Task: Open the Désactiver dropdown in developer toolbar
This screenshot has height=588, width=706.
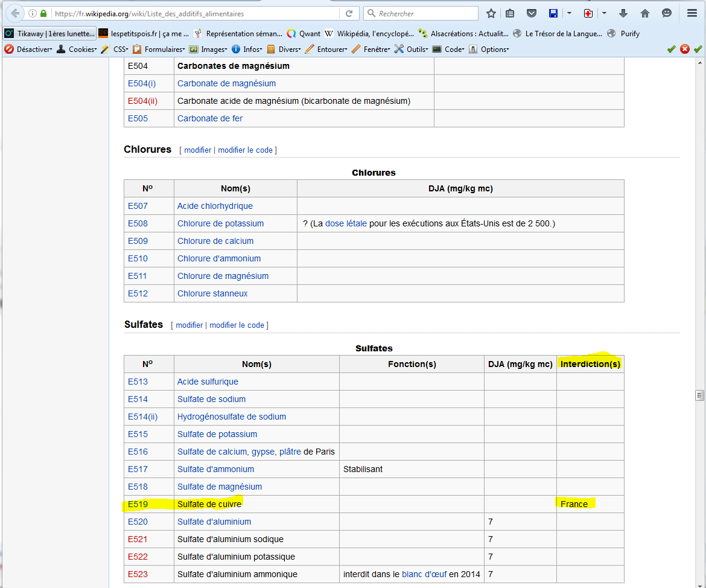Action: pyautogui.click(x=29, y=50)
